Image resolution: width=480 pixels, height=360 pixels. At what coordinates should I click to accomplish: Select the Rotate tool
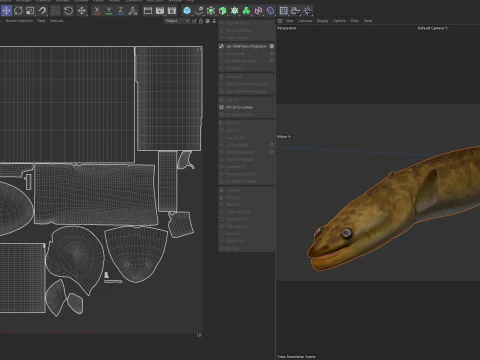[18, 11]
